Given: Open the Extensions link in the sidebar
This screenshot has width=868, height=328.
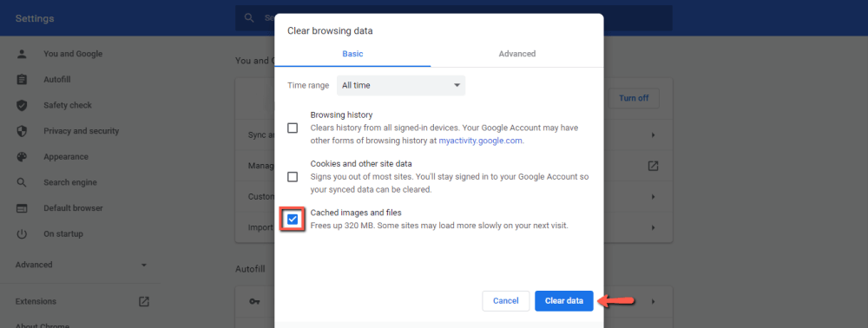Looking at the screenshot, I should coord(36,301).
